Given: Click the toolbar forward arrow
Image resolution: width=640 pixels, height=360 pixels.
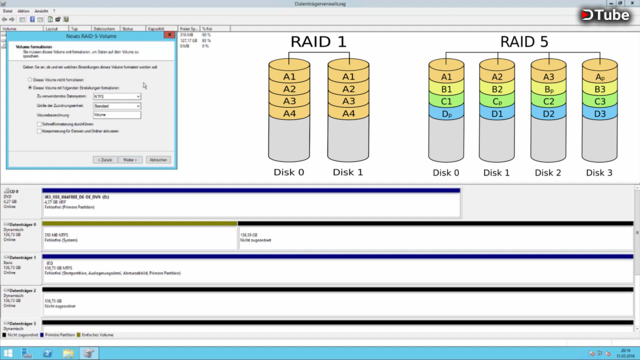Looking at the screenshot, I should 12,19.
